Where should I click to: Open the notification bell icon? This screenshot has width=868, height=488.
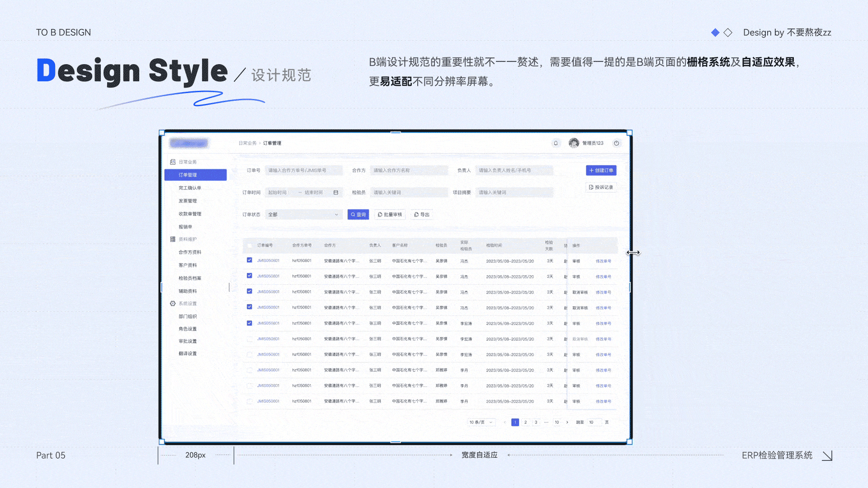[556, 143]
